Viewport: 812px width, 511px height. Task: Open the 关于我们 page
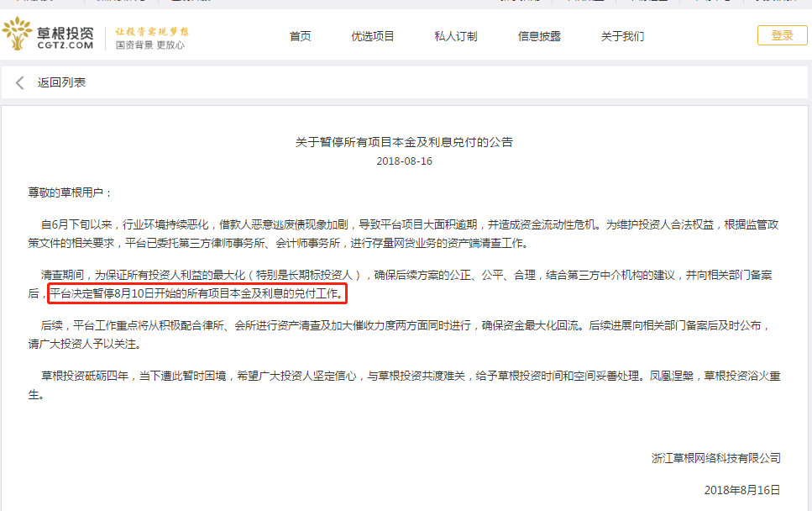pyautogui.click(x=622, y=36)
